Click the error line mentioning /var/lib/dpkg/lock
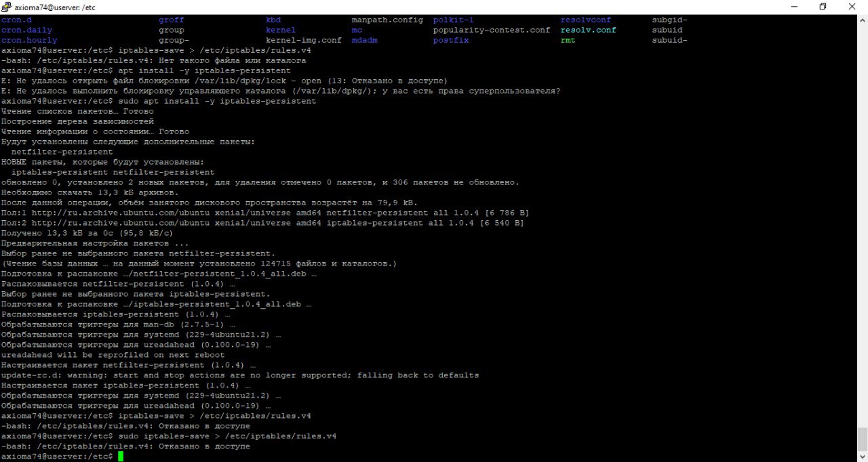Image resolution: width=868 pixels, height=462 pixels. (224, 81)
